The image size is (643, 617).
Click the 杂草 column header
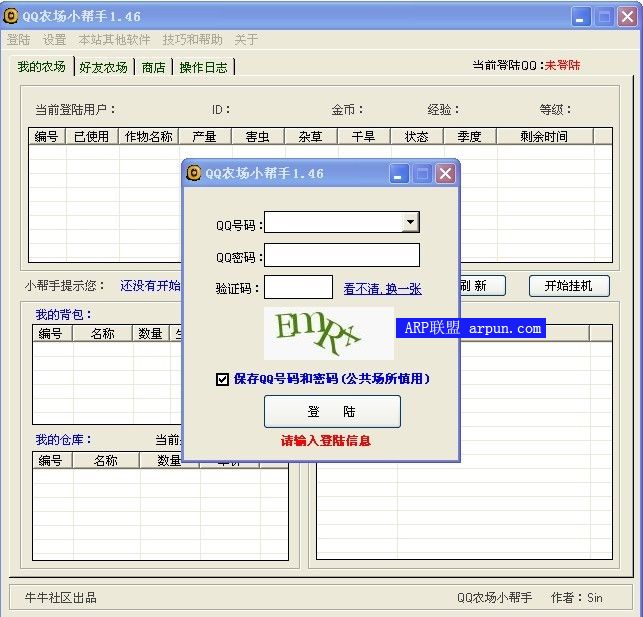(311, 136)
